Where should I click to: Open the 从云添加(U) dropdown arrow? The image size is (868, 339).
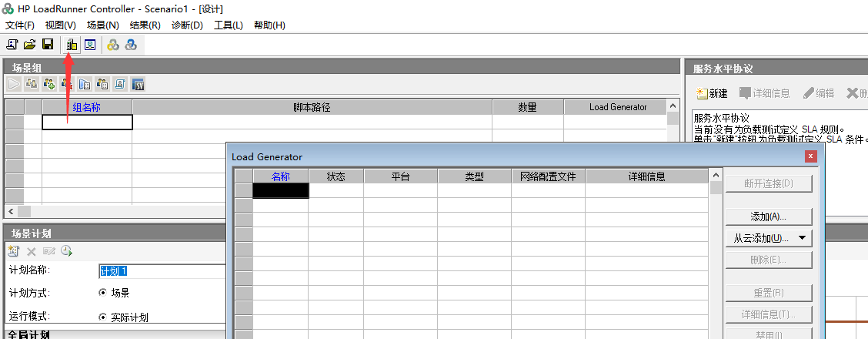tap(802, 238)
